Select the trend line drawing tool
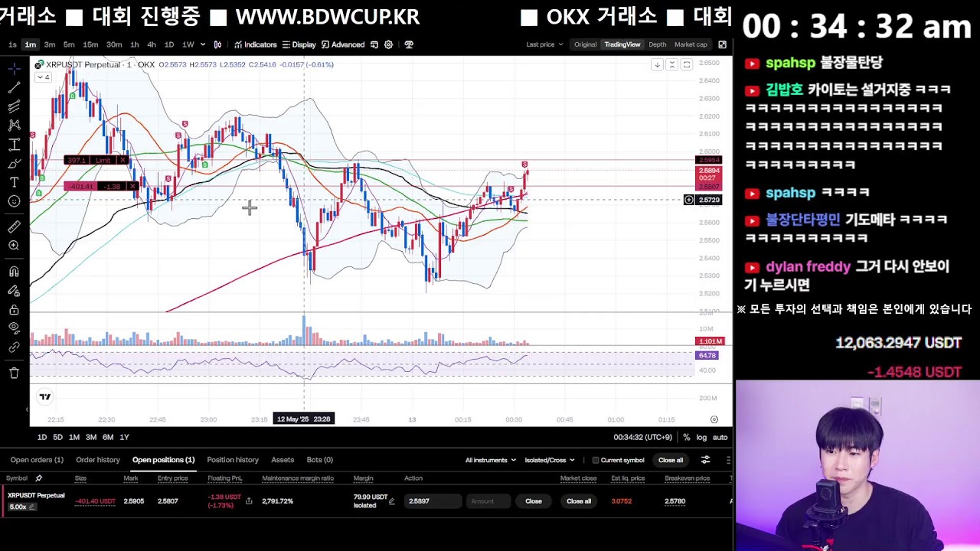This screenshot has width=980, height=551. click(x=14, y=88)
